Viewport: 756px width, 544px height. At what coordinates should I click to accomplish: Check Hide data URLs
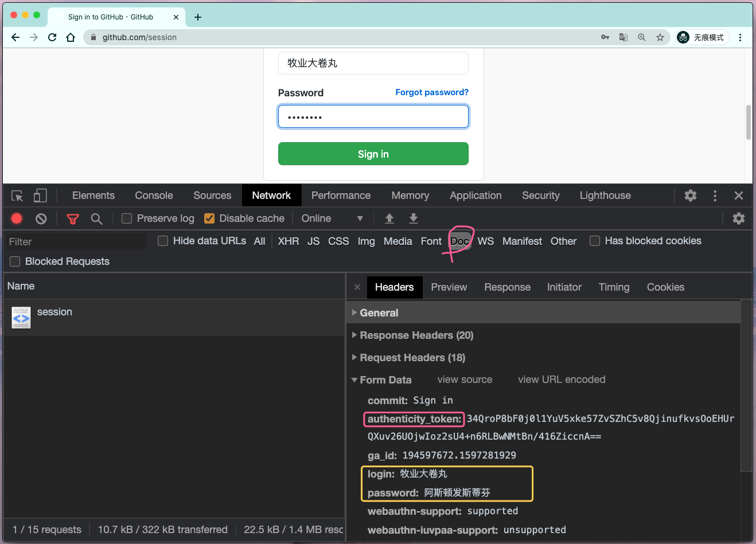(x=163, y=241)
